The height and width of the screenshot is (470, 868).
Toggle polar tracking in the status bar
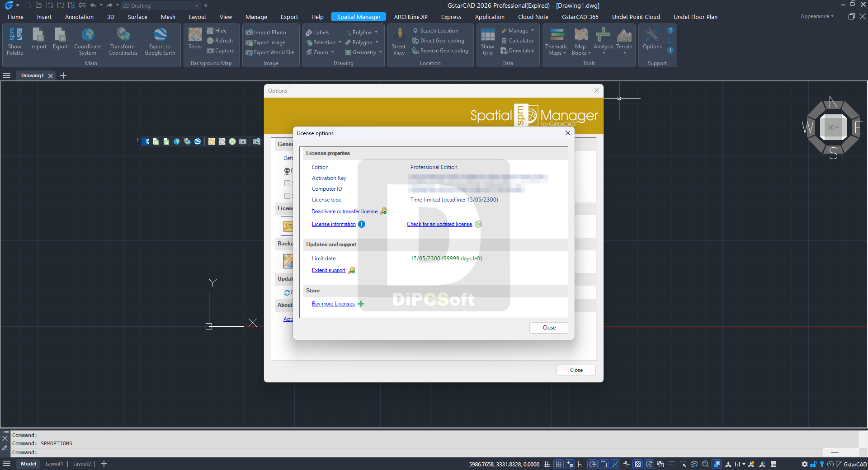click(x=592, y=464)
